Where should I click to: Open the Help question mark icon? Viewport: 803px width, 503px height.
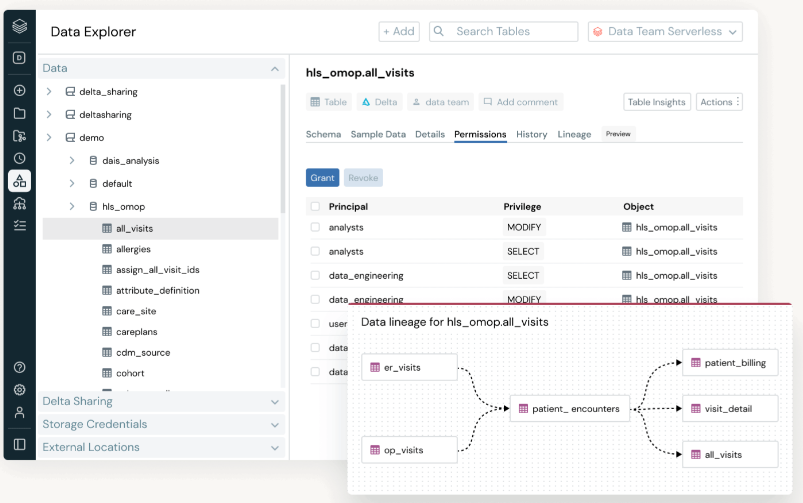coord(19,367)
